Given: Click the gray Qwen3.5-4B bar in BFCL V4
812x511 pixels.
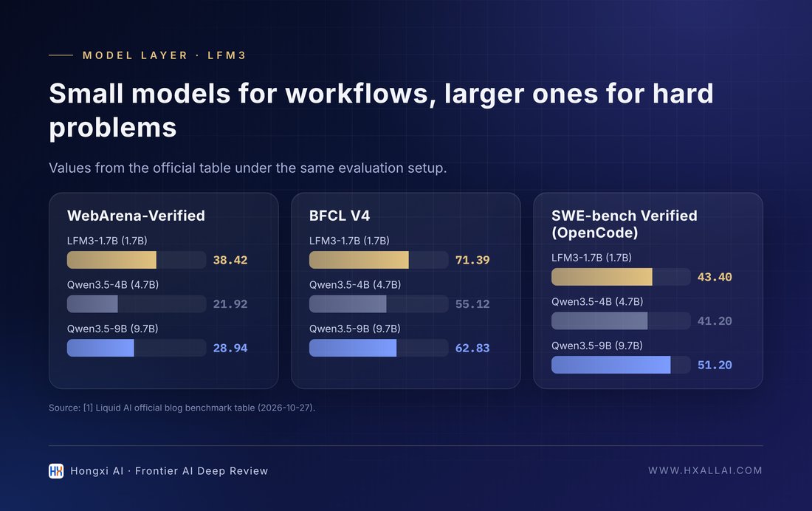Looking at the screenshot, I should [348, 303].
